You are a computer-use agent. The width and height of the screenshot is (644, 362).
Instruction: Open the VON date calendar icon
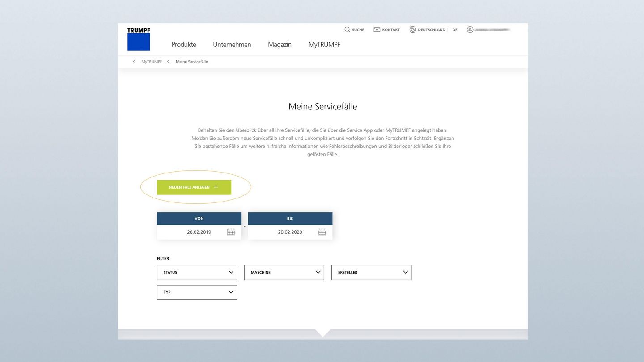[x=231, y=232]
